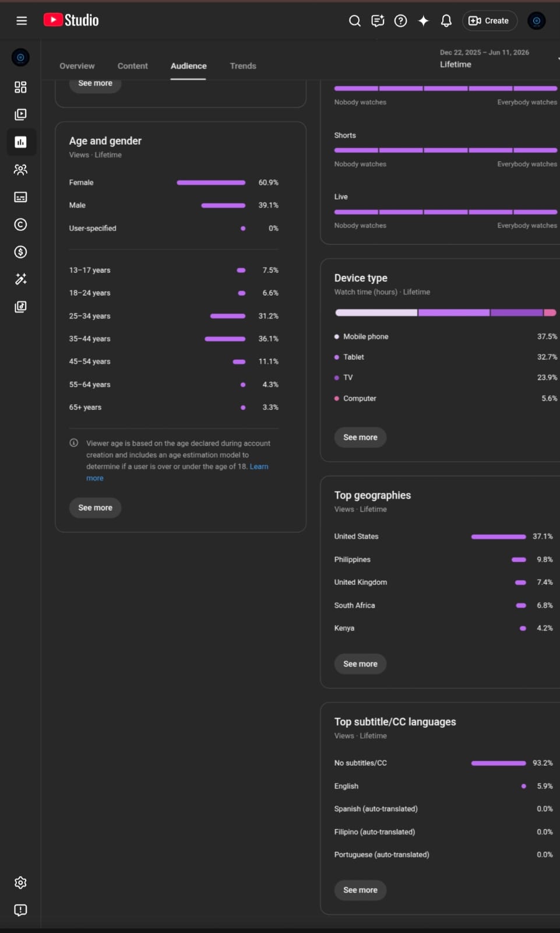Follow the Learn more link
This screenshot has width=560, height=933.
[177, 472]
